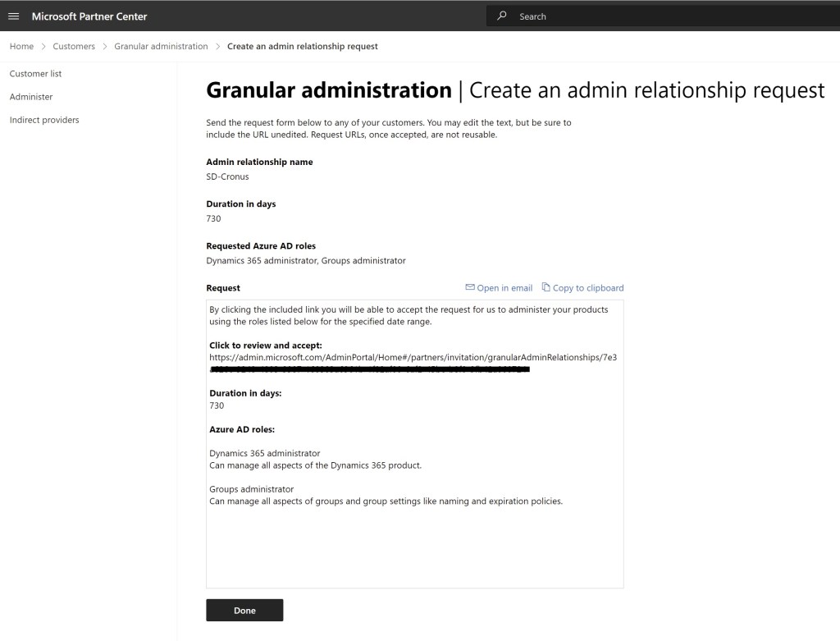Click inside the Request text area
This screenshot has width=840, height=641.
(x=414, y=542)
